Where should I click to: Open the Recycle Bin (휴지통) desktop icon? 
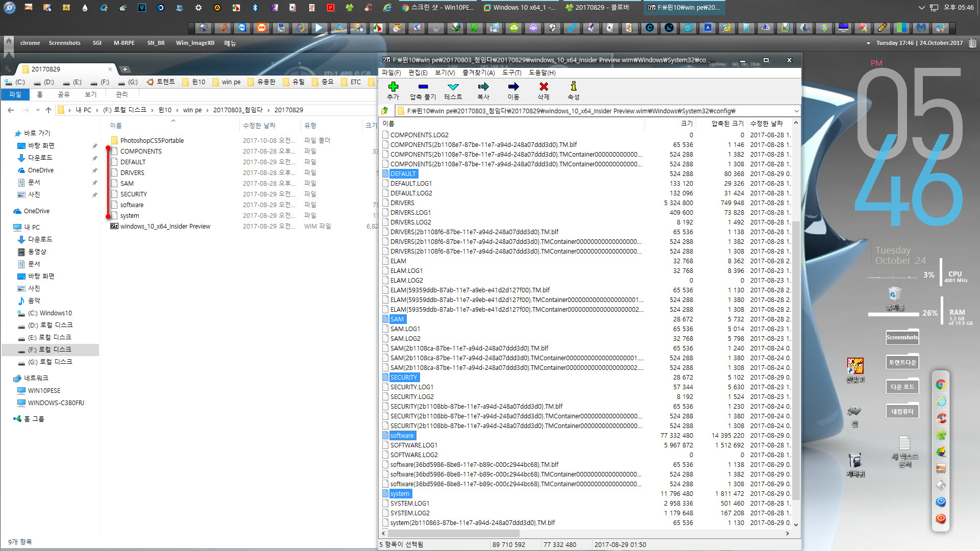[895, 299]
